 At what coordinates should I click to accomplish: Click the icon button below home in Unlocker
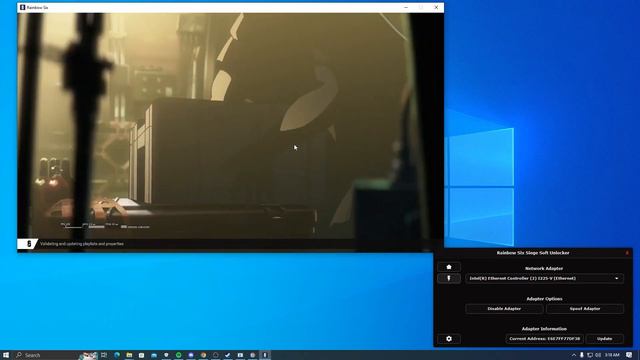click(449, 278)
